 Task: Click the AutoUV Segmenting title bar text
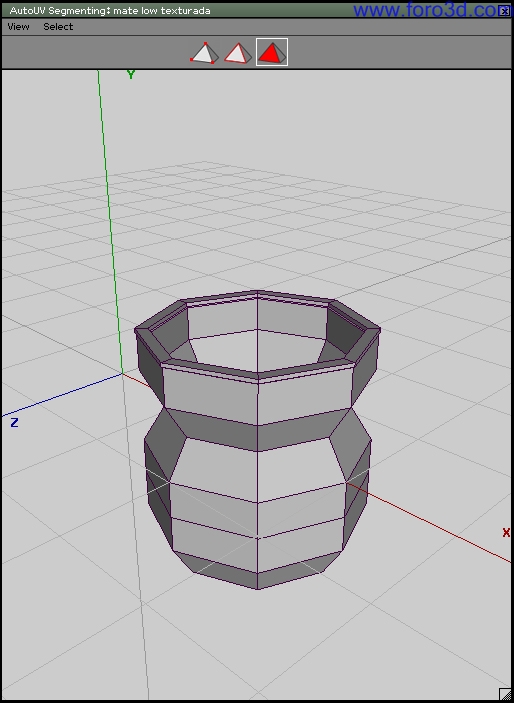coord(110,10)
